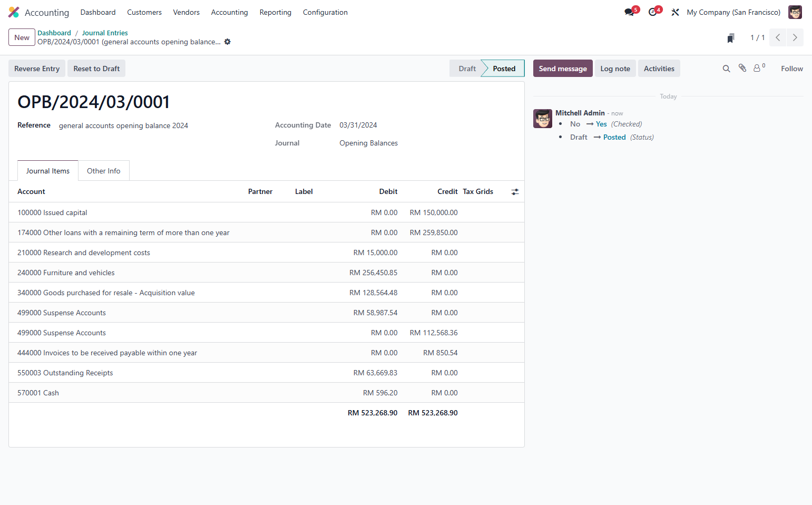Go to previous record arrow
The image size is (812, 505).
pyautogui.click(x=778, y=37)
